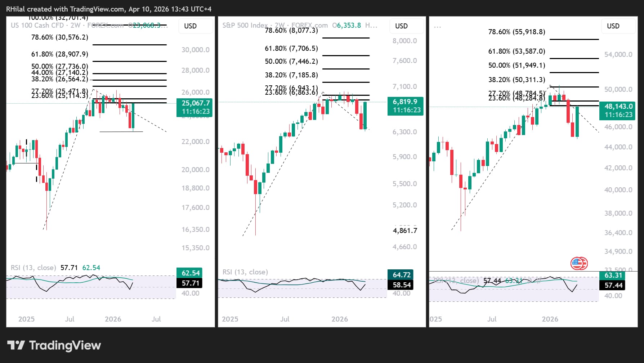Click the TradingView logo at bottom left
Screen dimensions: 644x363
coord(54,345)
